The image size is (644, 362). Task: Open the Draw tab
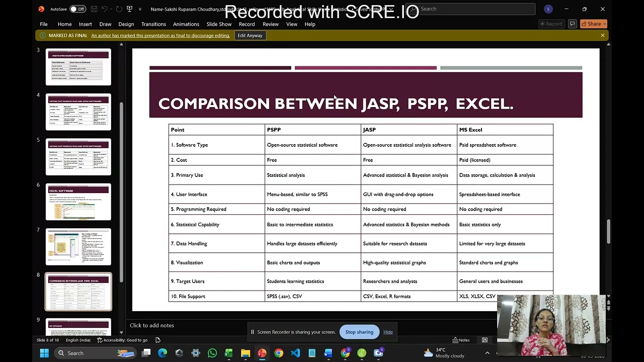point(105,24)
